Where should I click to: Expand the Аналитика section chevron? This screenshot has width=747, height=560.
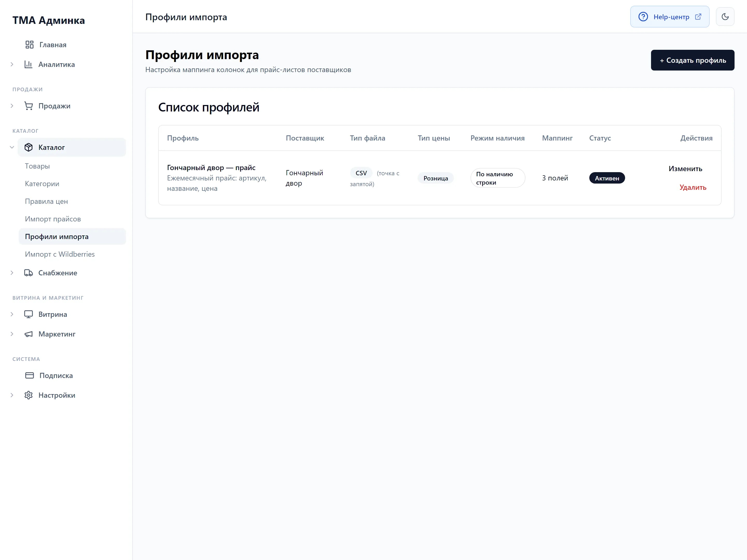12,64
